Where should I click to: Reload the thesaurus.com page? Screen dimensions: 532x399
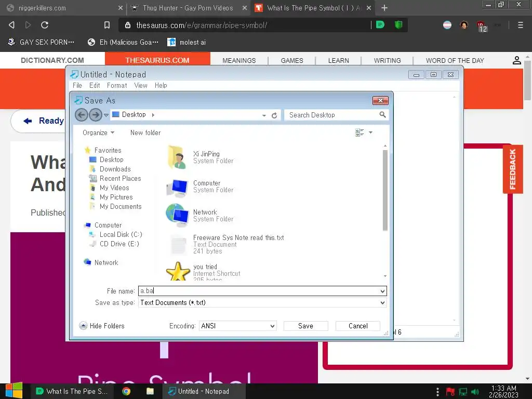coord(45,25)
